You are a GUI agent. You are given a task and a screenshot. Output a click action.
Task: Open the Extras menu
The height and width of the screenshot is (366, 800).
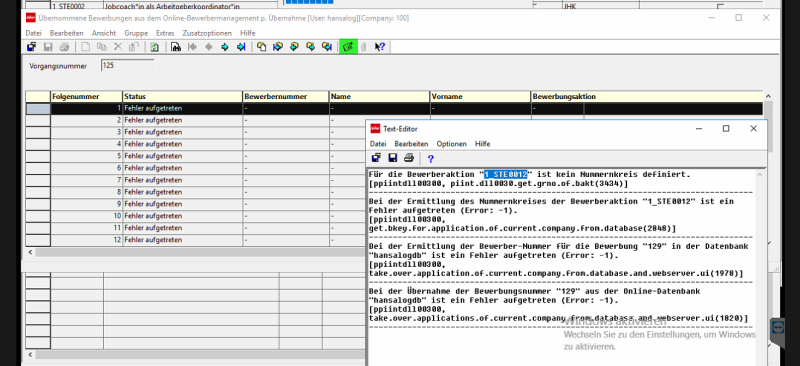pyautogui.click(x=165, y=33)
